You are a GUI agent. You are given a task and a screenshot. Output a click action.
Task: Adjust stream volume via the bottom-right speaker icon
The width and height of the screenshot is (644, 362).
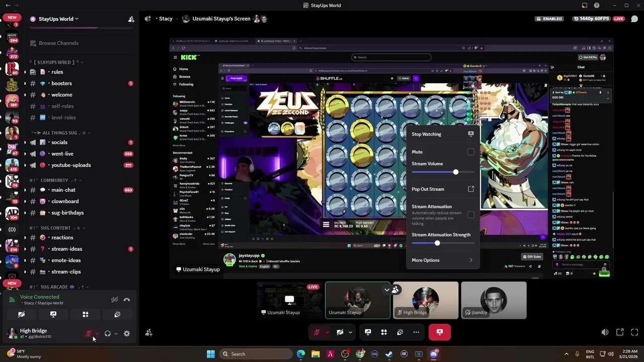tap(605, 332)
